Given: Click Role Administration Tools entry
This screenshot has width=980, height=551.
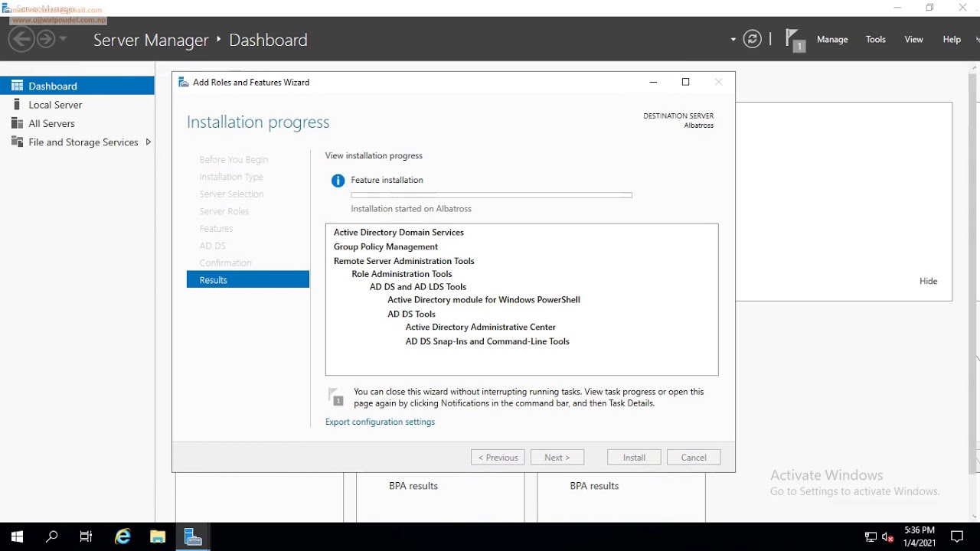Looking at the screenshot, I should [x=402, y=274].
